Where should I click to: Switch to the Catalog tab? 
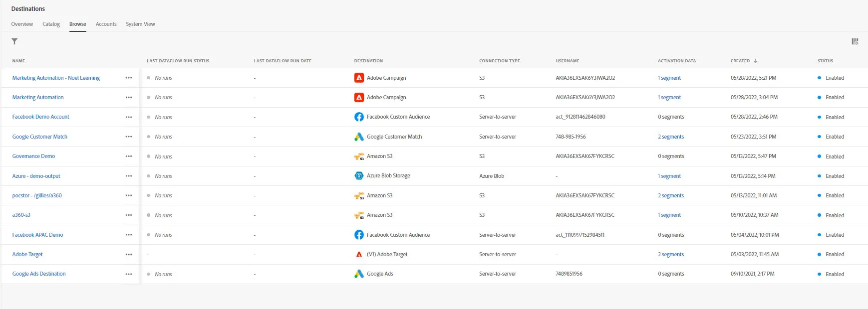point(51,24)
